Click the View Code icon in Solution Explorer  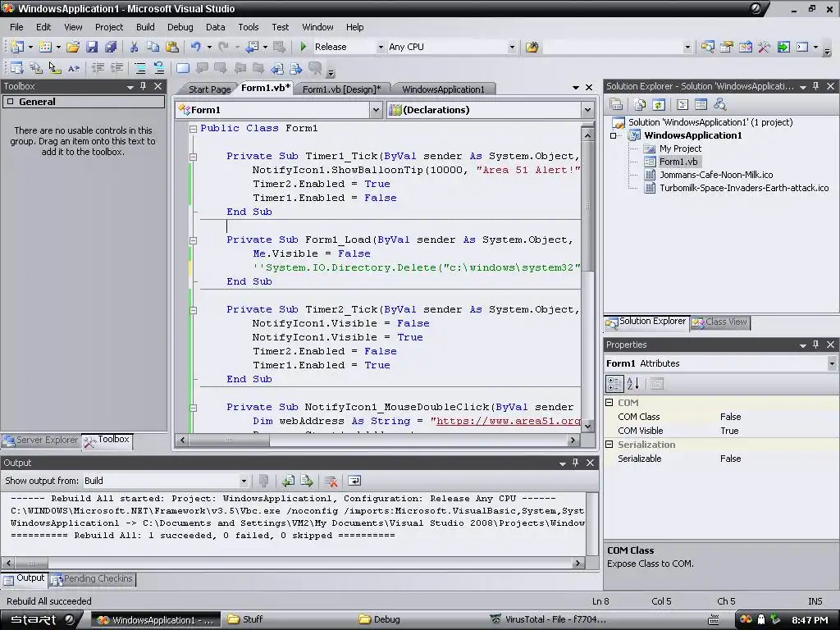coord(682,104)
